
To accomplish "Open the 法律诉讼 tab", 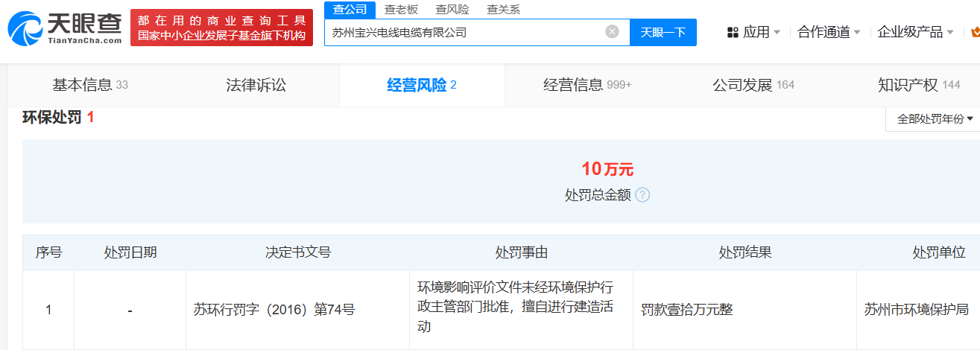I will [x=256, y=85].
